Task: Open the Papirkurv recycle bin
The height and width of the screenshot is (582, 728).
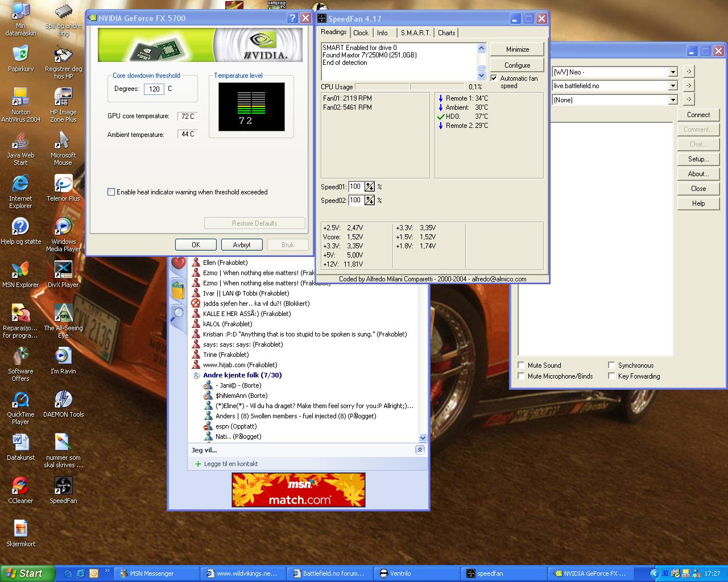Action: [x=20, y=59]
